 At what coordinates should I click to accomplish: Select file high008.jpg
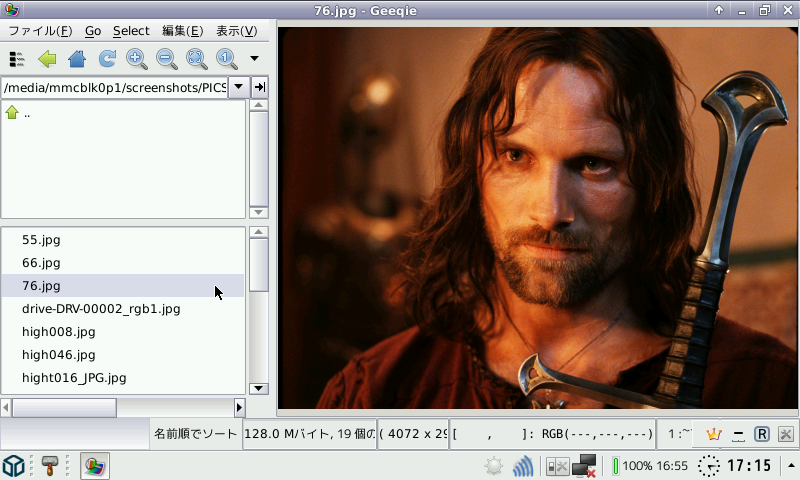[122, 332]
